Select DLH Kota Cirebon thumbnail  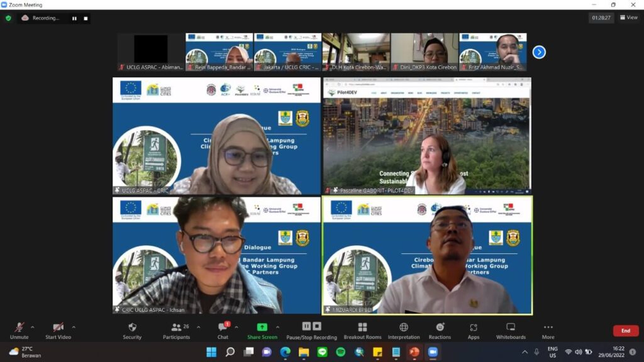pyautogui.click(x=356, y=52)
